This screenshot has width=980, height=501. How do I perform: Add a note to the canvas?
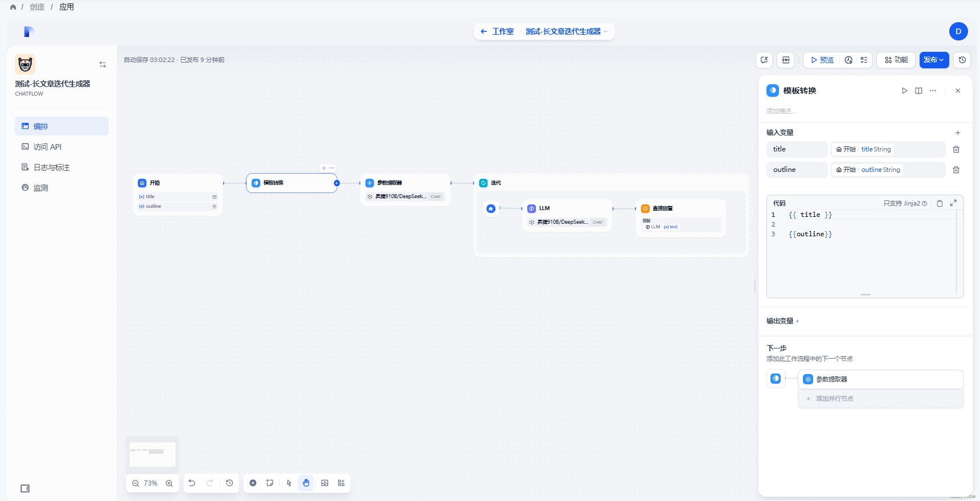pos(270,483)
